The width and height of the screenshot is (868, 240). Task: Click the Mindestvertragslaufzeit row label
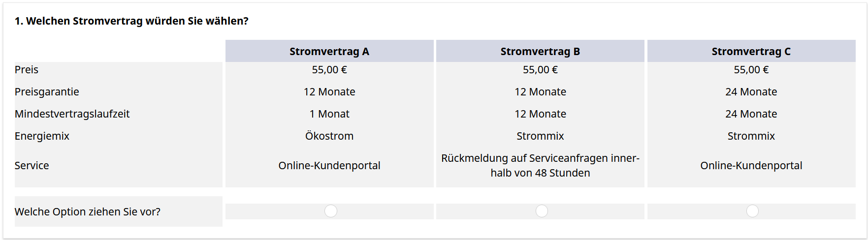pos(72,114)
